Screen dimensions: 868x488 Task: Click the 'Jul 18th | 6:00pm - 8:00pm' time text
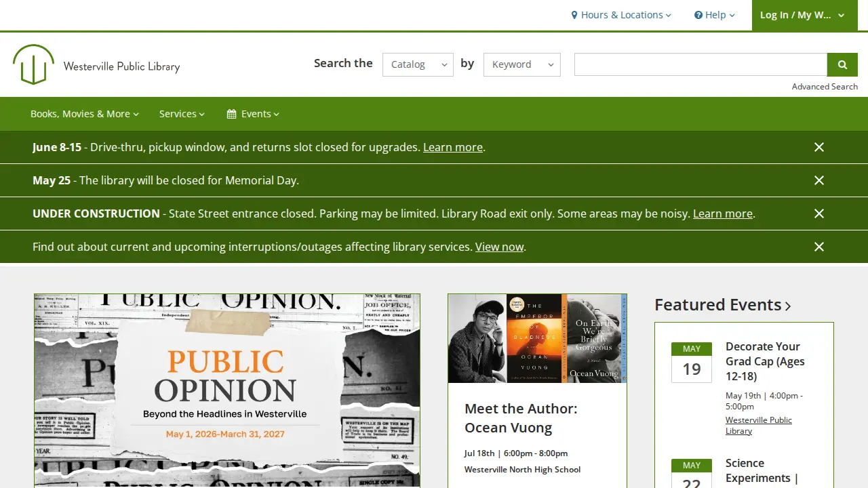(516, 453)
